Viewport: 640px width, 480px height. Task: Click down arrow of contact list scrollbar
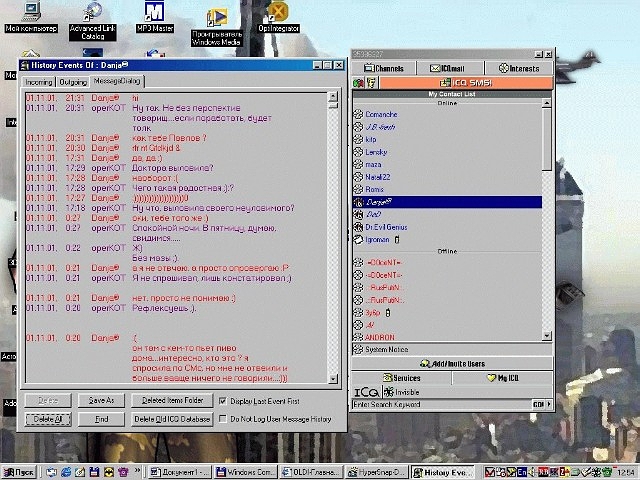547,336
